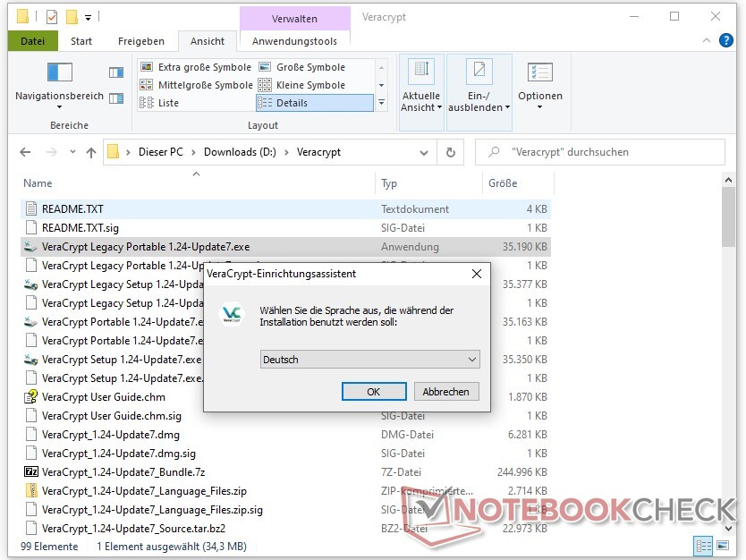Click the VeraCrypt User Guide.chm help icon
The image size is (746, 560).
tap(31, 397)
